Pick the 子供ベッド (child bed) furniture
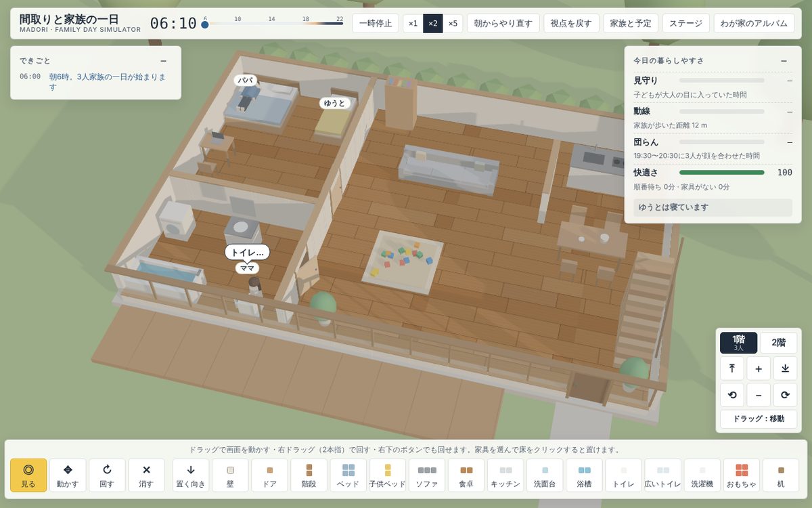The width and height of the screenshot is (812, 508). [x=388, y=475]
